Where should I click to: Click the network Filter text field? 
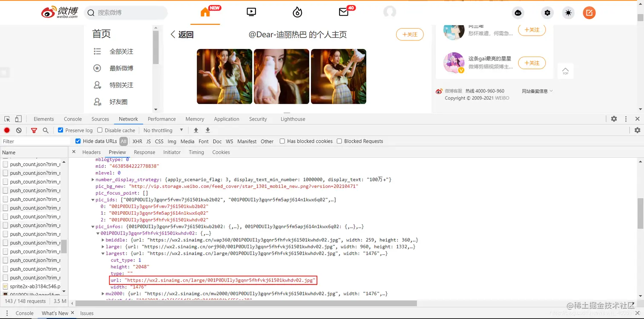click(x=36, y=141)
